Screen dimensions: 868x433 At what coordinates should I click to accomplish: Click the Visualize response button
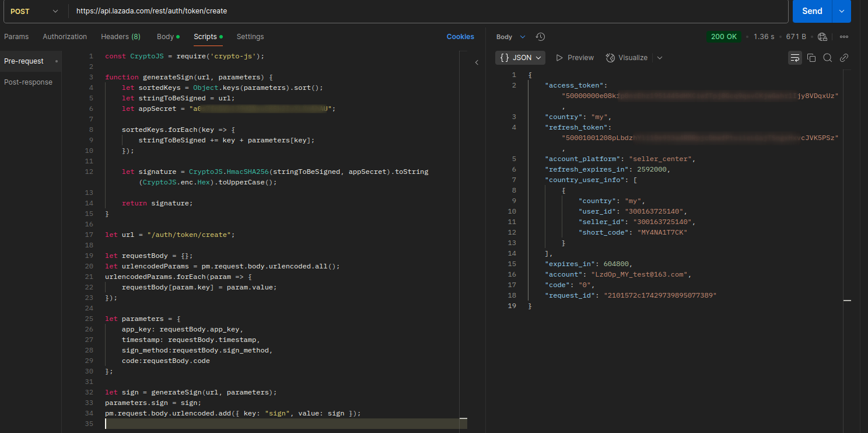click(627, 58)
